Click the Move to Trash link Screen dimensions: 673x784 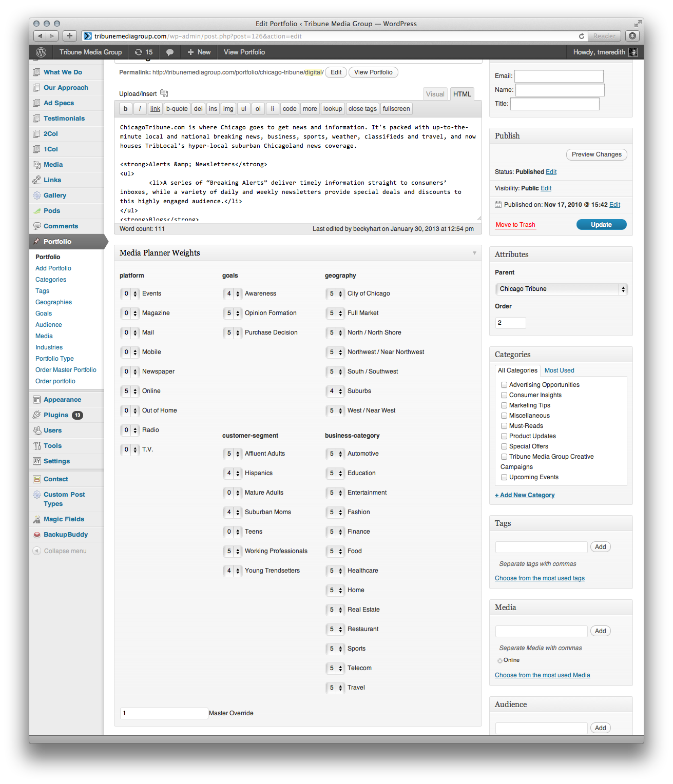click(x=515, y=225)
